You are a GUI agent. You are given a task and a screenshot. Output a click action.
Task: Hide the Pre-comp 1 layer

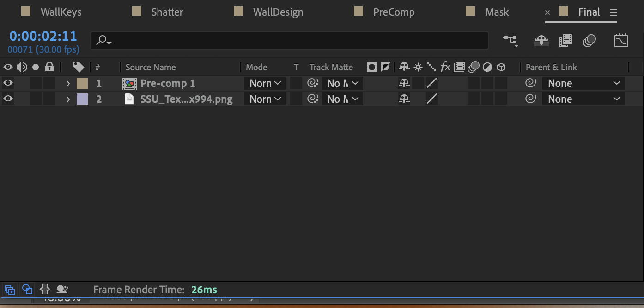(x=8, y=83)
